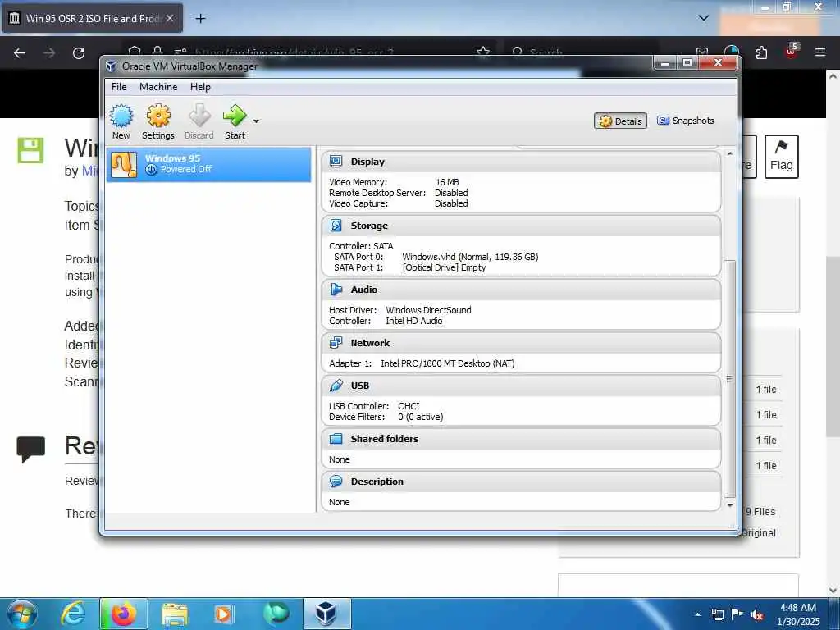Click the Flag button on archive page
This screenshot has width=840, height=630.
pos(781,156)
